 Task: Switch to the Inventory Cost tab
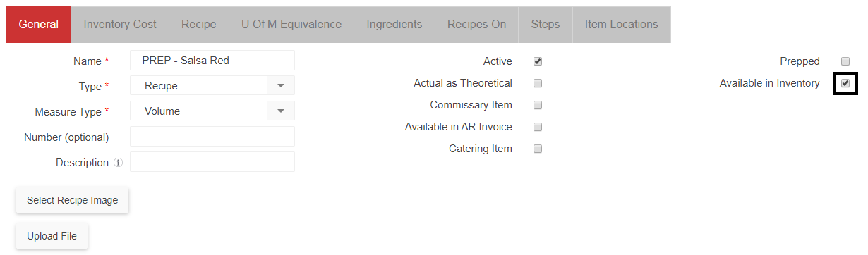tap(120, 24)
